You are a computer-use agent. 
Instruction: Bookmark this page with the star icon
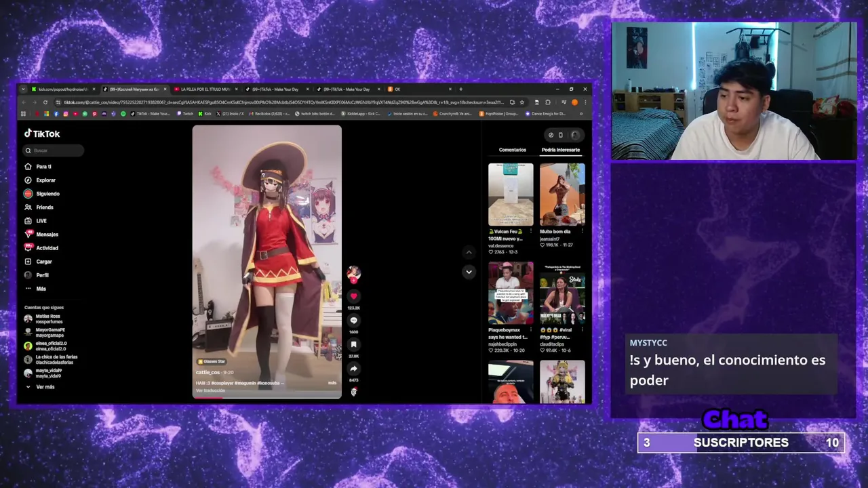(521, 102)
